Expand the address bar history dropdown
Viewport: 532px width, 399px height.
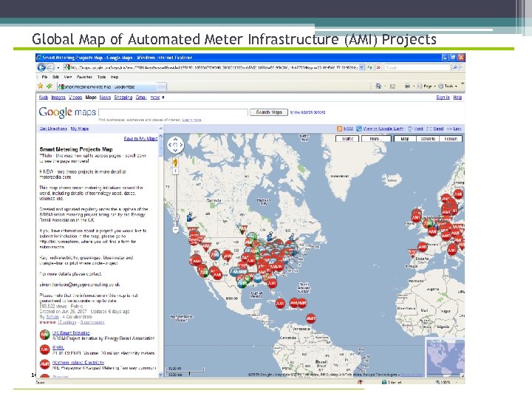tap(361, 67)
